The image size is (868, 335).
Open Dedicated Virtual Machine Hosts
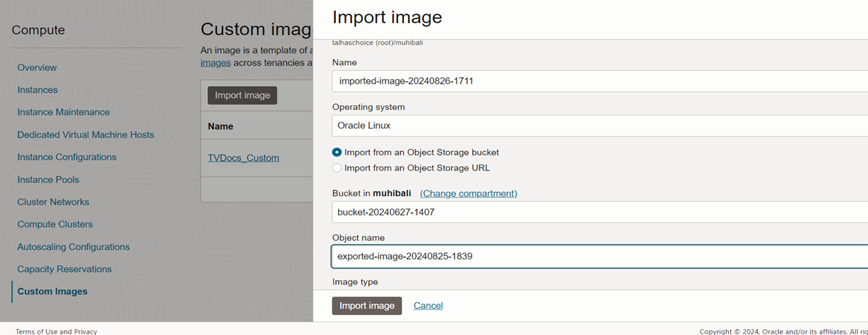(85, 135)
